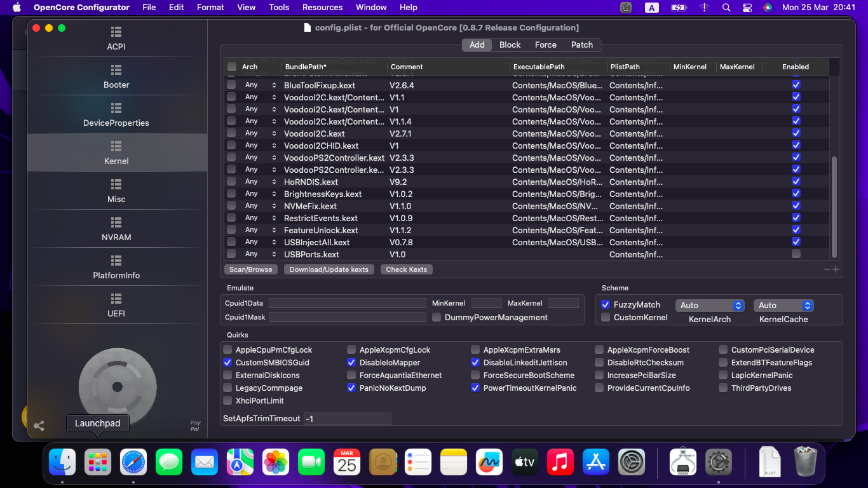
Task: Enable the USBPorts.kext checkbox
Action: point(796,254)
